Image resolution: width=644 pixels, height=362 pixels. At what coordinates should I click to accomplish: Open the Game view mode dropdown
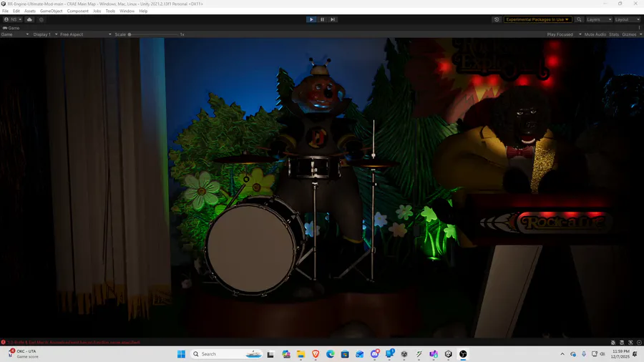(x=15, y=34)
